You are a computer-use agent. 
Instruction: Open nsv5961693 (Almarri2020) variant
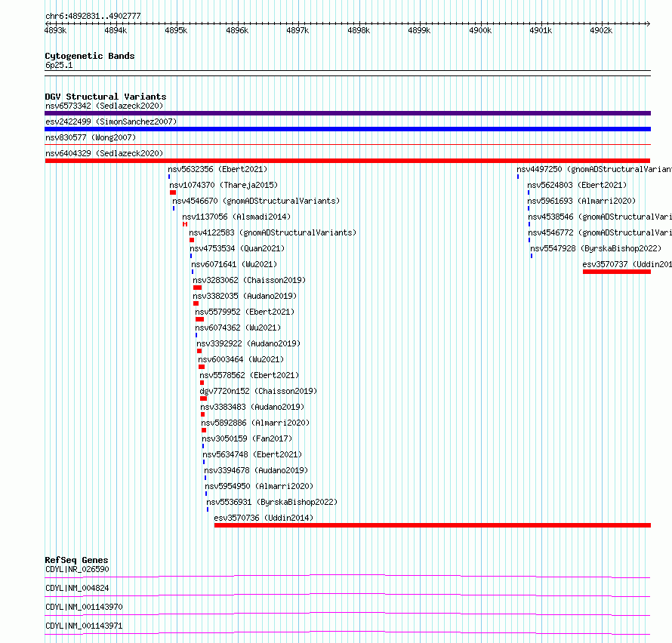[x=581, y=201]
